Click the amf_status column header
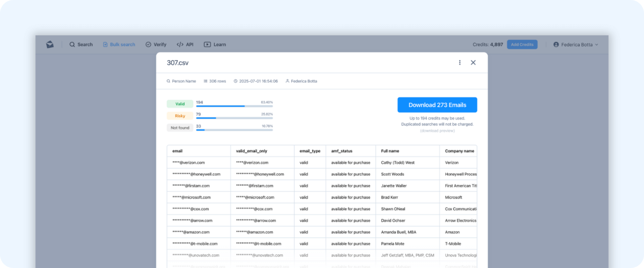Image resolution: width=644 pixels, height=268 pixels. pos(351,151)
